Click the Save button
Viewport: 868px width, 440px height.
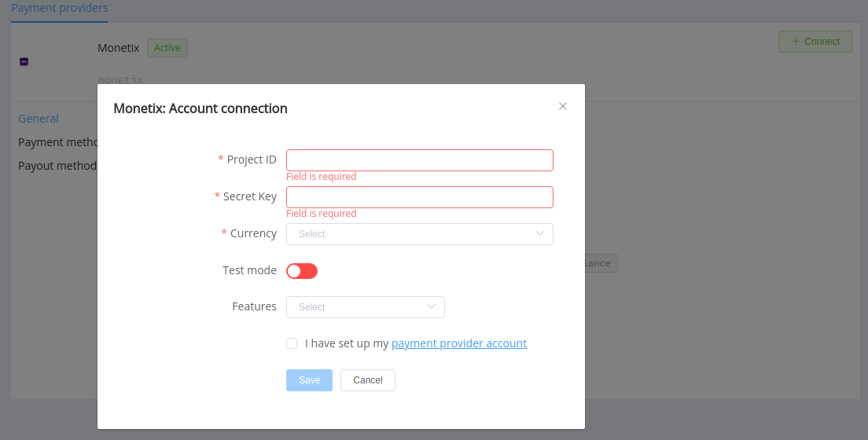[x=310, y=380]
